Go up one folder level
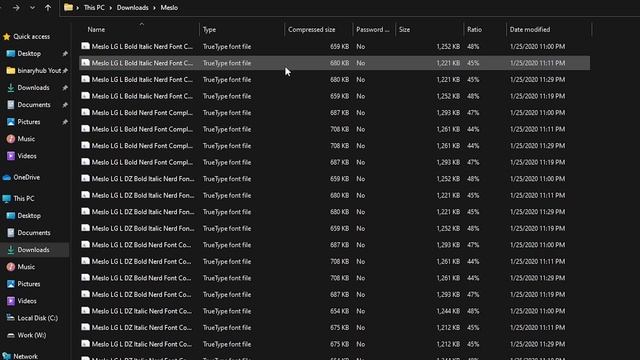The image size is (640, 360). point(48,8)
